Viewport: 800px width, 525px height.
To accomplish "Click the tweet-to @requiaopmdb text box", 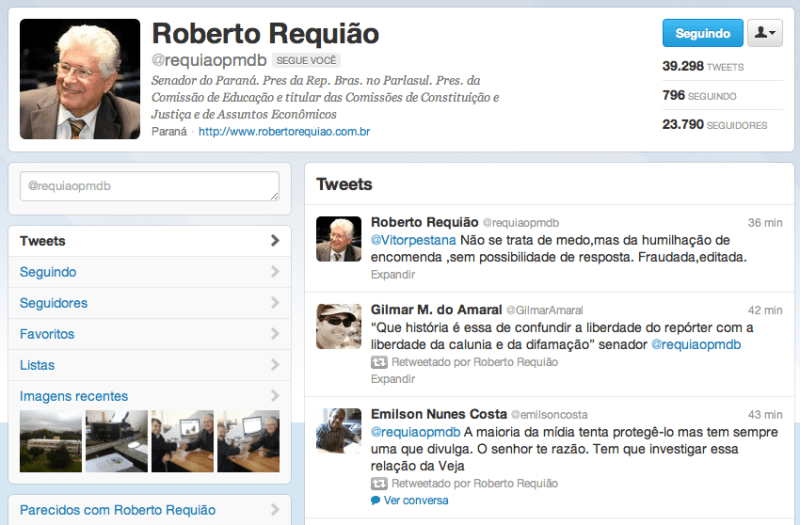I will (149, 186).
